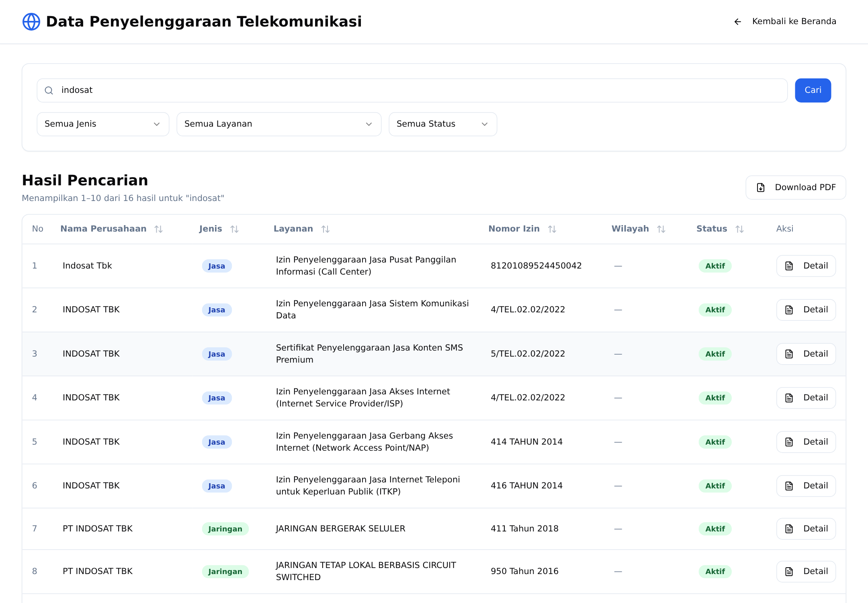Click the Download PDF file icon
Screen dimensions: 868x603
point(761,188)
